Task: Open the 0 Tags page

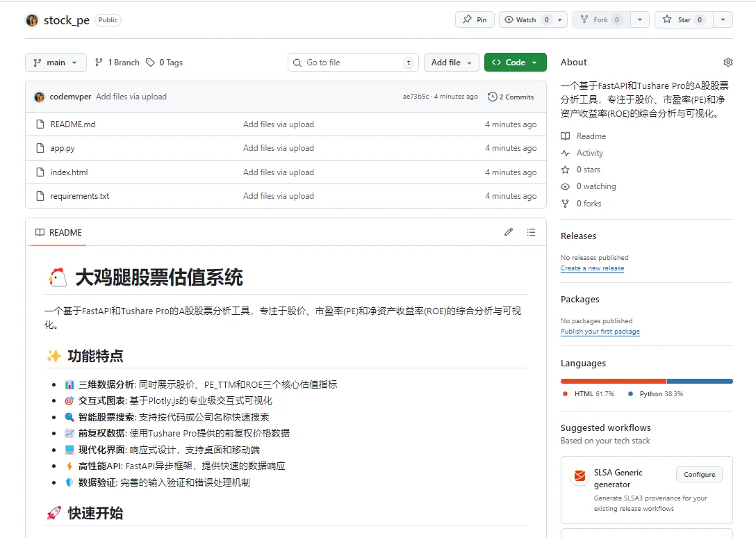Action: (165, 62)
